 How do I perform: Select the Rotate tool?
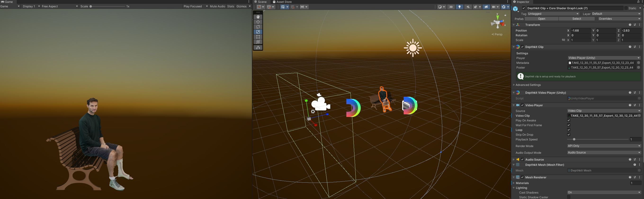coord(258,27)
